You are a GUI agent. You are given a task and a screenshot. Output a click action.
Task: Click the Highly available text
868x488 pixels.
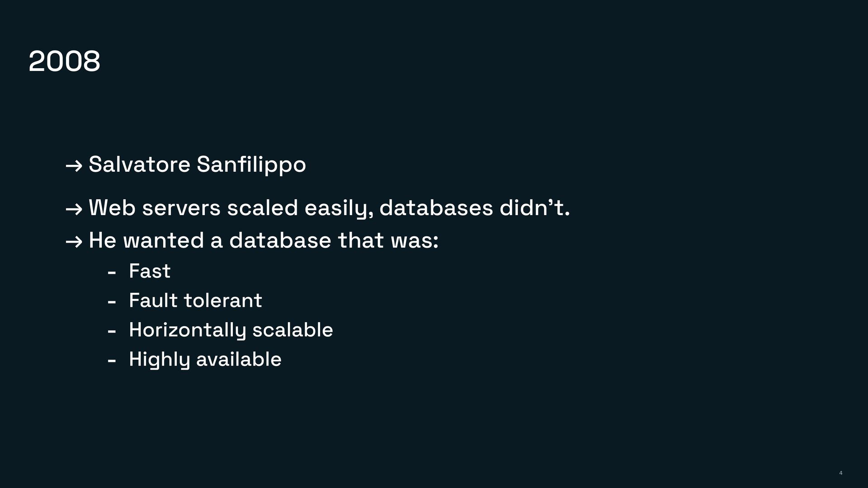(x=205, y=360)
